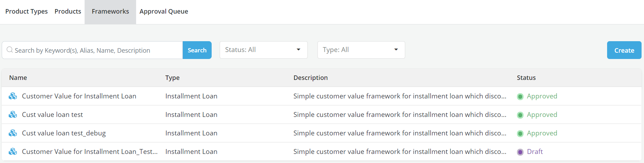Click the magnifier icon in search box
This screenshot has width=644, height=163.
(x=10, y=50)
